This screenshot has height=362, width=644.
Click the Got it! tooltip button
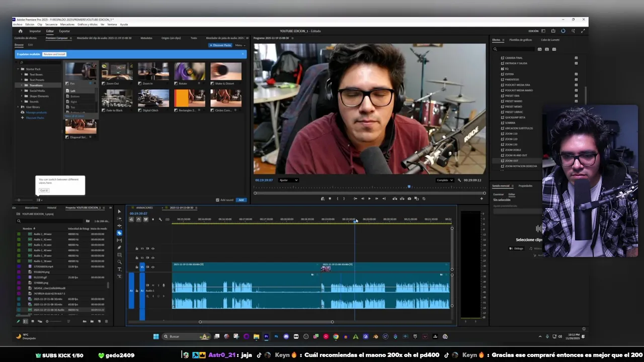tap(44, 191)
